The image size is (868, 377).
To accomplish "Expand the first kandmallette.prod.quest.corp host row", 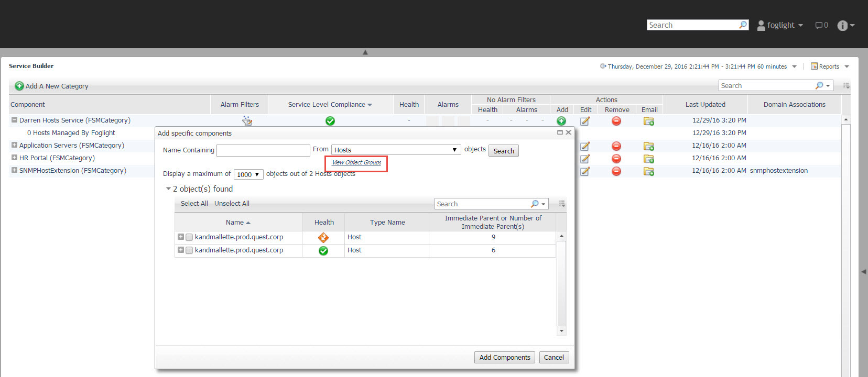I will [x=181, y=237].
